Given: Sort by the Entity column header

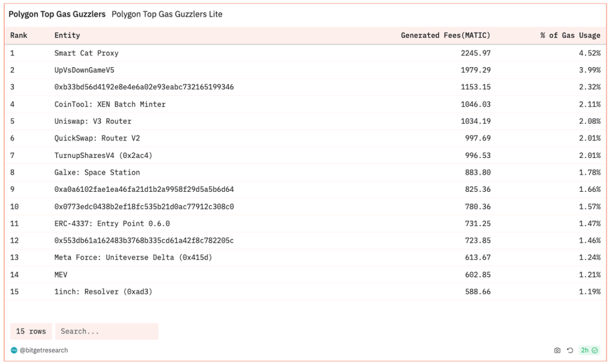Looking at the screenshot, I should coord(67,35).
